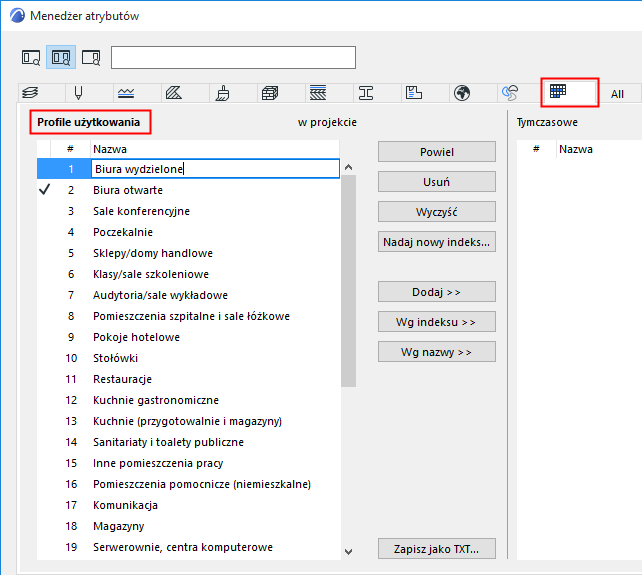Select the left-list search mode icon
This screenshot has width=642, height=575.
pos(31,57)
